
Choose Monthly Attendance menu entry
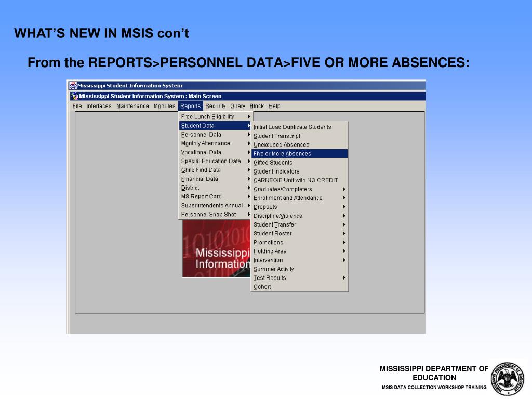coord(215,143)
